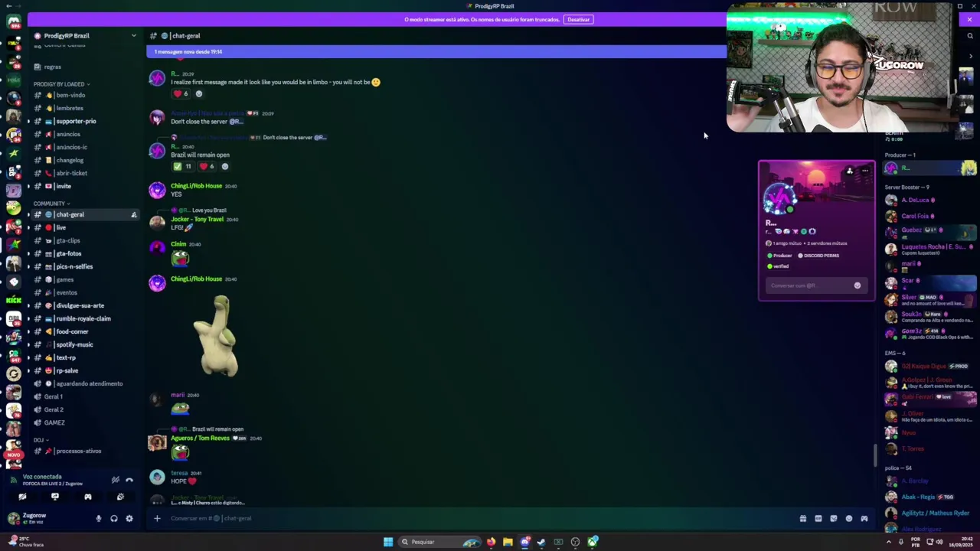Share your screen from the voice panel
This screenshot has width=980, height=551.
click(x=55, y=497)
